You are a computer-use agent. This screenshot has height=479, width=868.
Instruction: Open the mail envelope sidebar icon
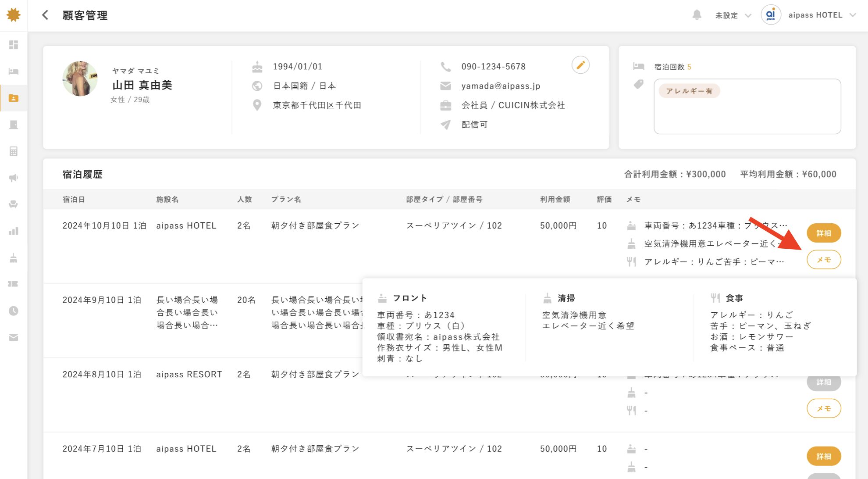(14, 337)
